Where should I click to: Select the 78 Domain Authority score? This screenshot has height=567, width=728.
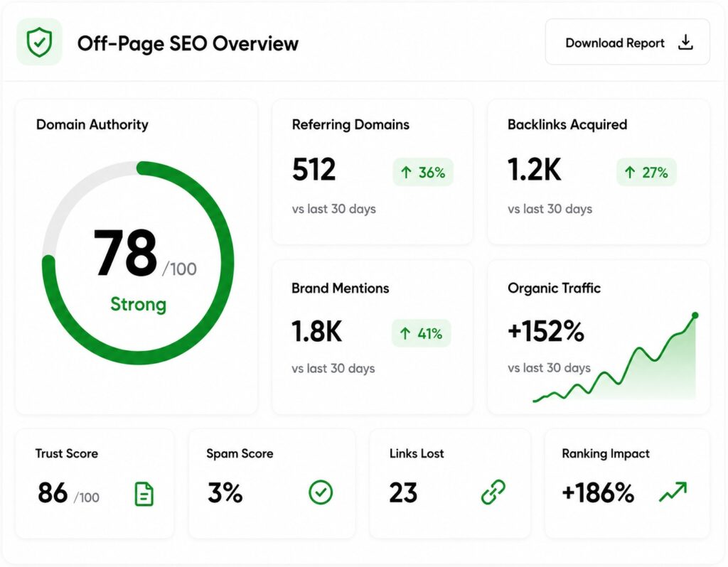[x=125, y=253]
